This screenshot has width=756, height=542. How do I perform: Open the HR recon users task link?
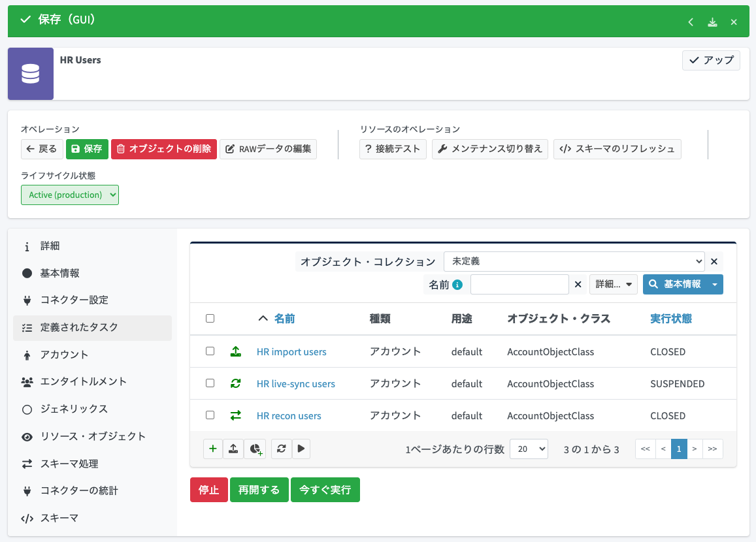[289, 415]
